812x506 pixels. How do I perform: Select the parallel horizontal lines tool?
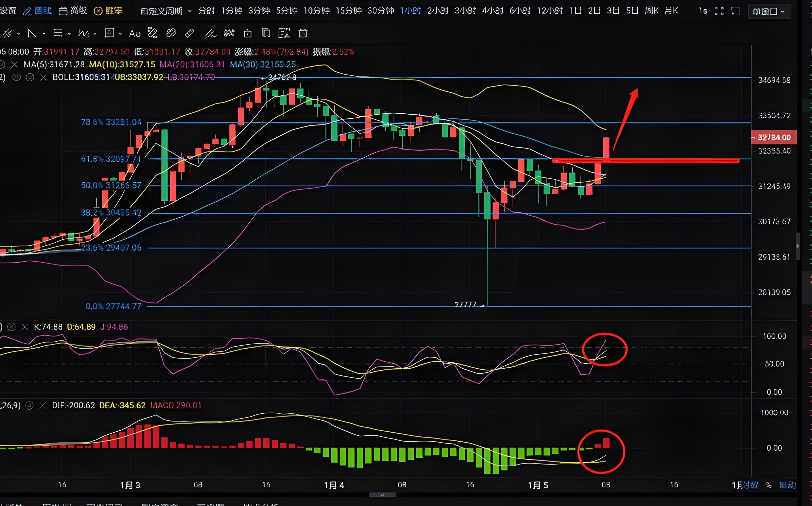[x=58, y=33]
